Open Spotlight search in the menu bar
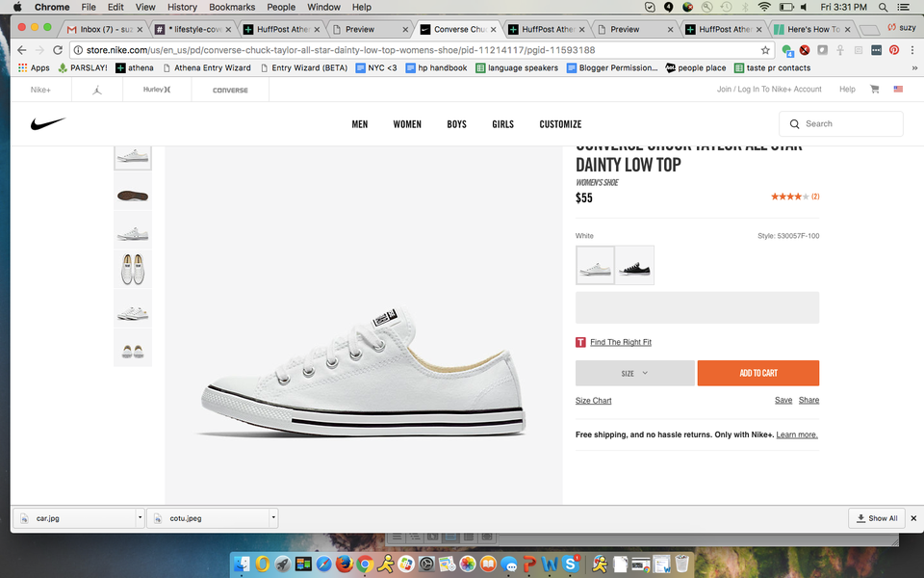Image resolution: width=924 pixels, height=578 pixels. 883,7
